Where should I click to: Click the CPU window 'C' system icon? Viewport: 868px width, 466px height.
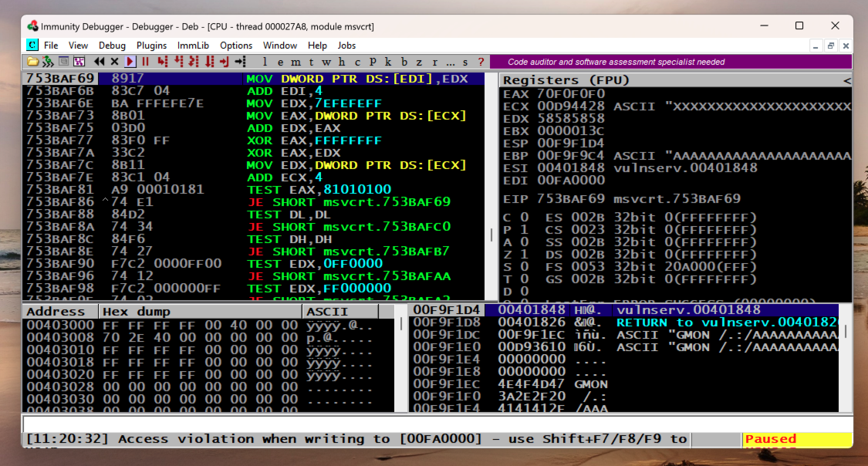(x=32, y=46)
